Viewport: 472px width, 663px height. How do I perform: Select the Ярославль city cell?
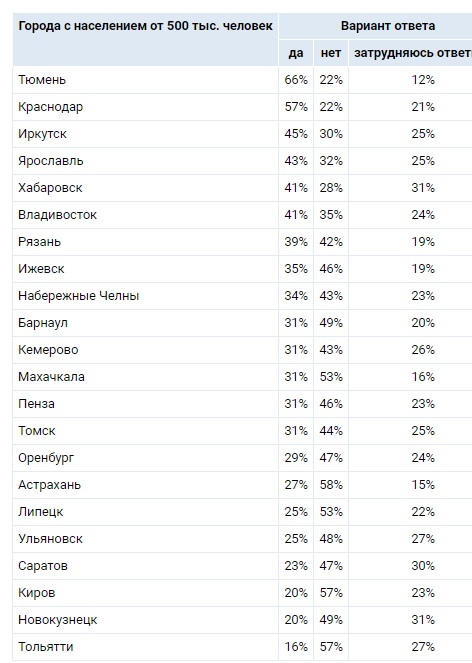pos(145,161)
